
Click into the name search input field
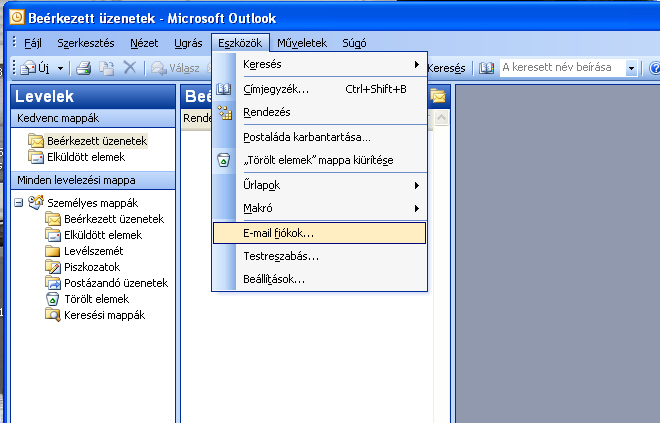(561, 68)
